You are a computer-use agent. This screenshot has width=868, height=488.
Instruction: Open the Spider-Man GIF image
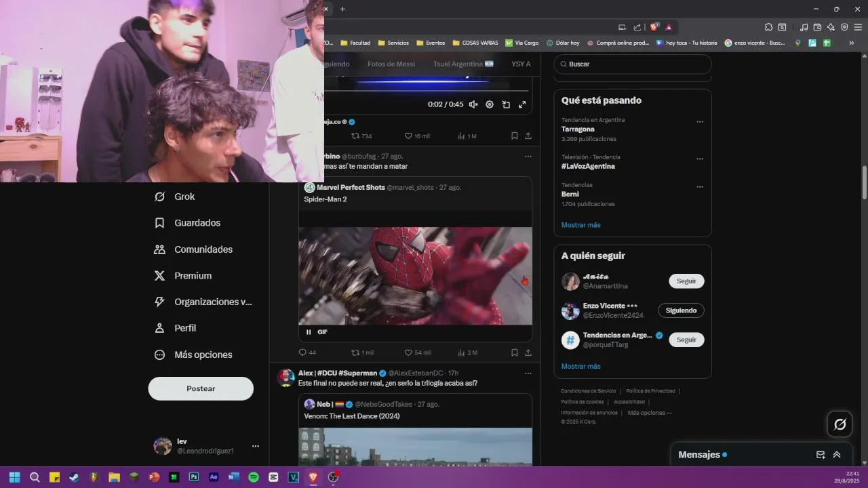[415, 276]
